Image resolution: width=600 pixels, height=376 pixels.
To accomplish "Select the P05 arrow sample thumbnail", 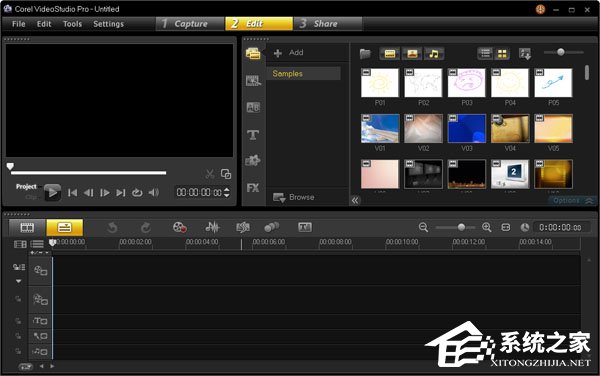I will 553,83.
